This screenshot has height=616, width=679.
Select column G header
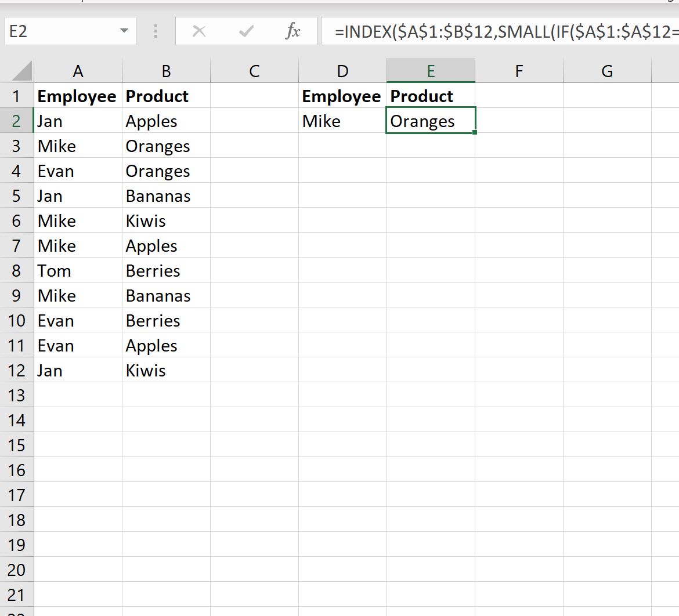[607, 71]
